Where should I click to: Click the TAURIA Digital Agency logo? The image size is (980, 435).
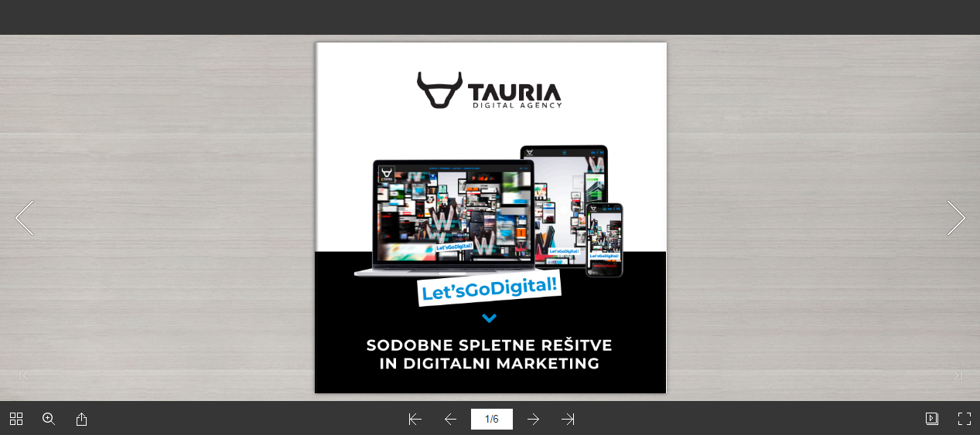489,90
